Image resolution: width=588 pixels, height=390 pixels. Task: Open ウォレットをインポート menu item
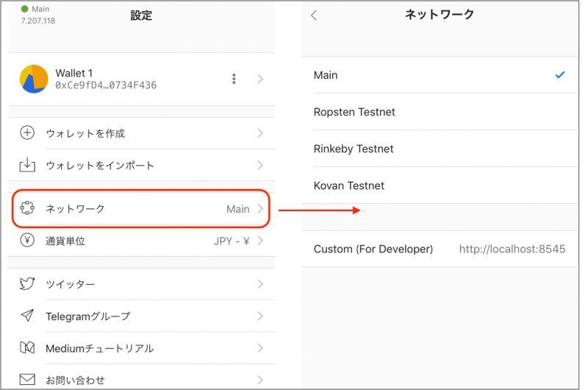coord(142,165)
